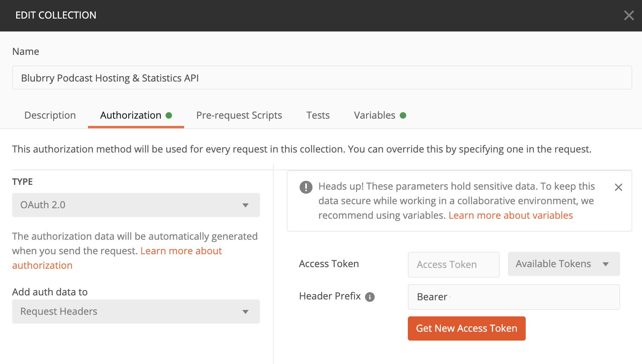
Task: Focus the collection Name input field
Action: click(322, 77)
